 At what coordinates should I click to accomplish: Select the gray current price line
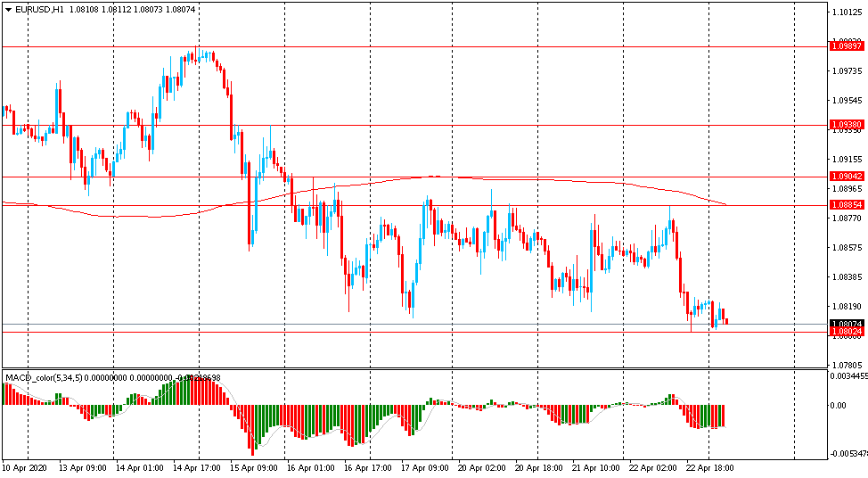coord(415,324)
